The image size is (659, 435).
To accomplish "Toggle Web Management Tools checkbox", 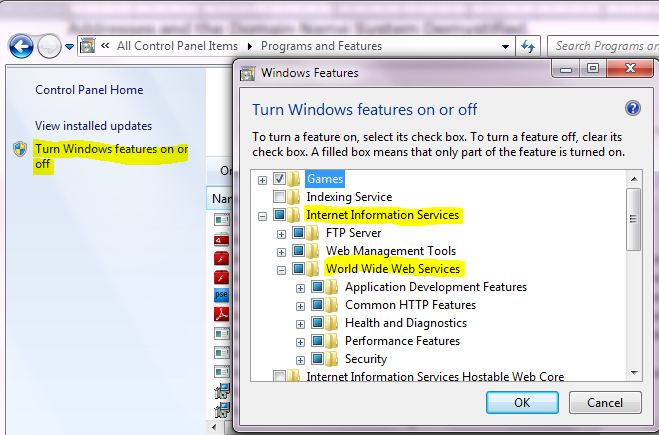I will coord(298,250).
